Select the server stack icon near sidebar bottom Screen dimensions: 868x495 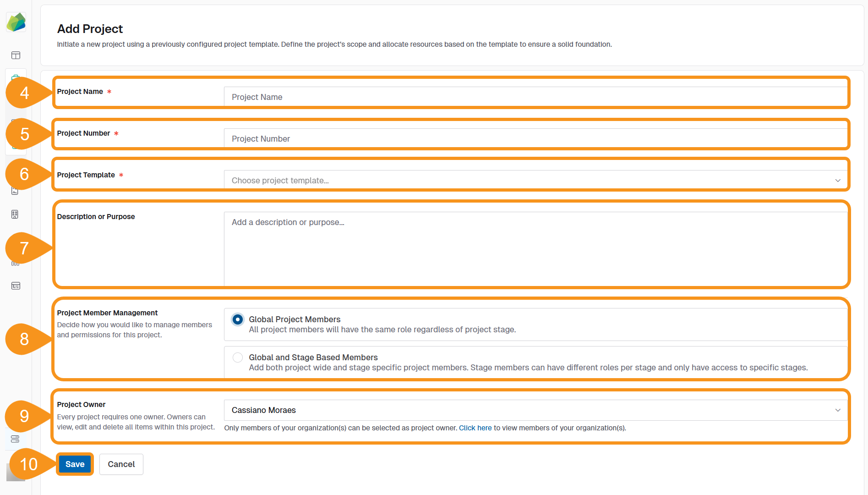pyautogui.click(x=15, y=439)
